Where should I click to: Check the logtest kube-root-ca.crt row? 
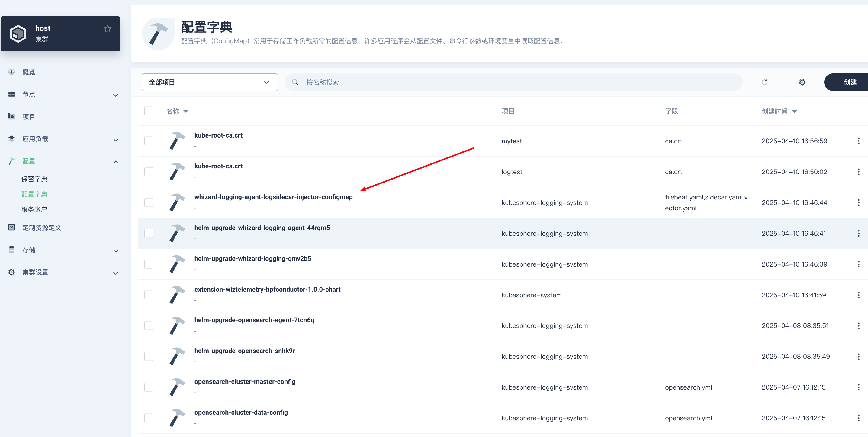[x=149, y=172]
